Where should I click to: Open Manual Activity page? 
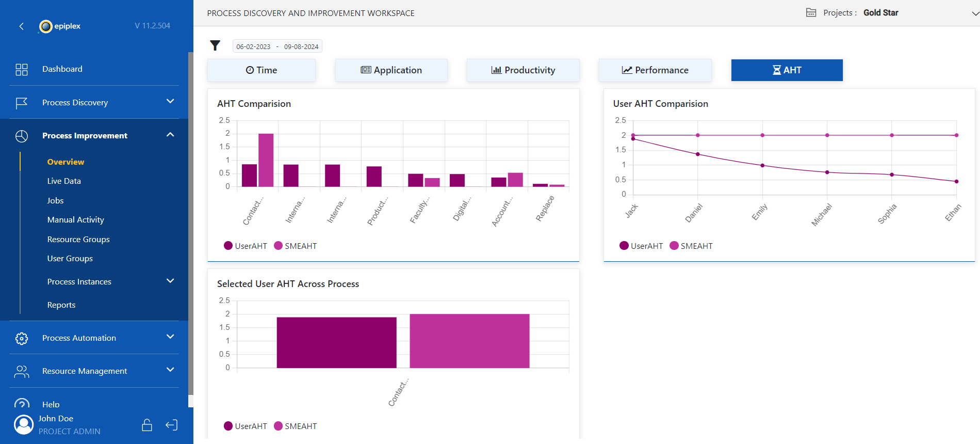click(76, 220)
